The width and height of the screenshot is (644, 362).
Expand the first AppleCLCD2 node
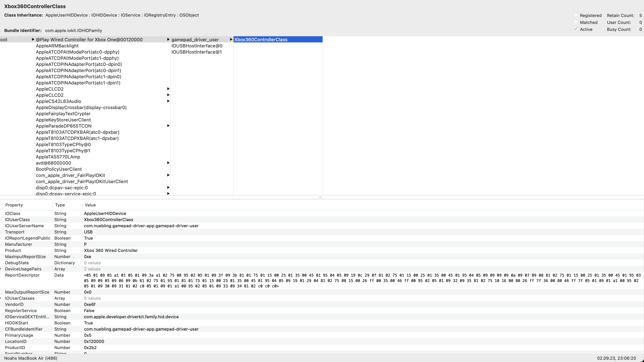pos(168,89)
